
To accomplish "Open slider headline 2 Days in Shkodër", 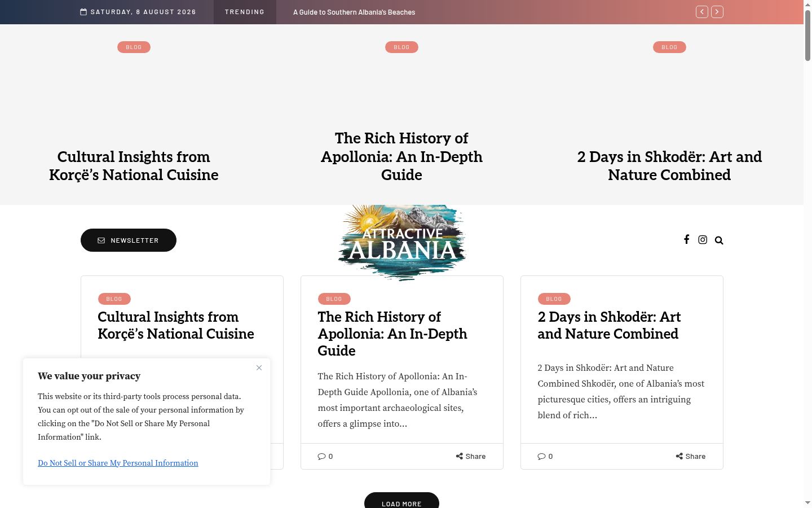I will [669, 166].
